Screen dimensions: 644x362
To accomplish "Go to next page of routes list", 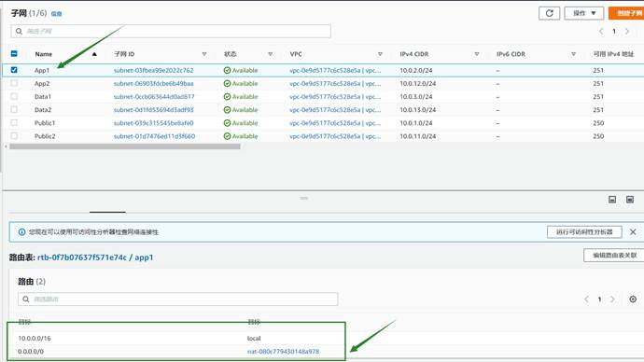I will click(x=612, y=299).
